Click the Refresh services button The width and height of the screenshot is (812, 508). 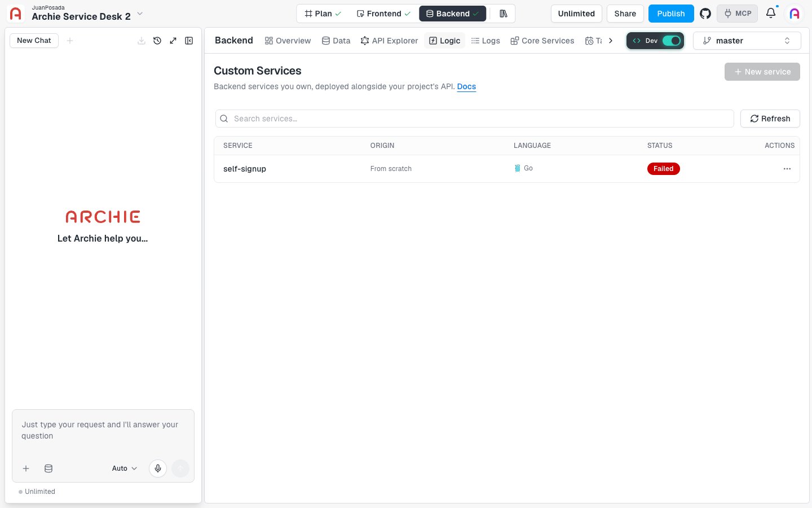tap(770, 119)
